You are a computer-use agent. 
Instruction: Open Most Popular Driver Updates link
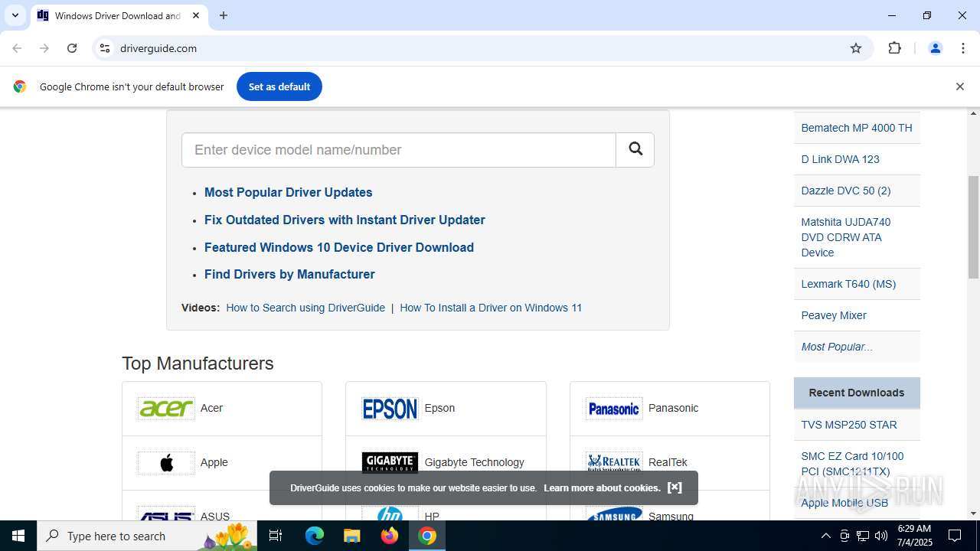288,192
